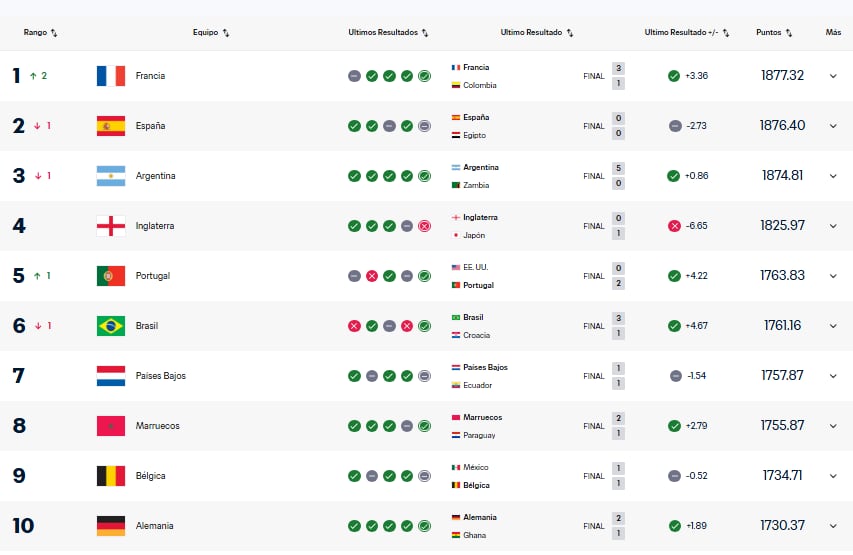Screen dimensions: 853x555
Task: Sort the table by Puntos column
Action: pos(775,32)
